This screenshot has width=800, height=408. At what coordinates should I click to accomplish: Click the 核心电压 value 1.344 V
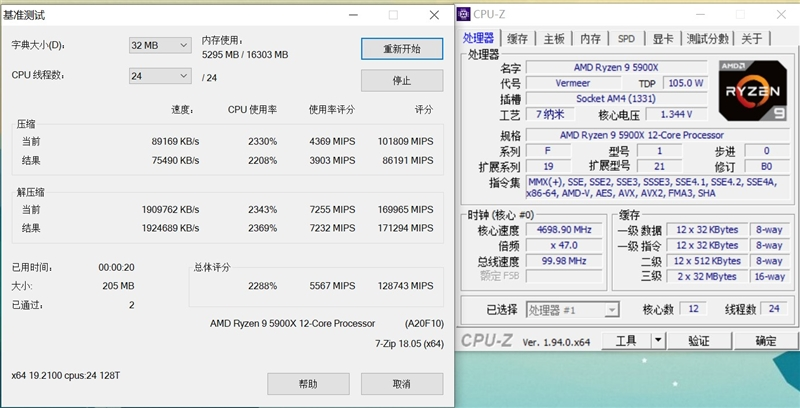pos(677,114)
